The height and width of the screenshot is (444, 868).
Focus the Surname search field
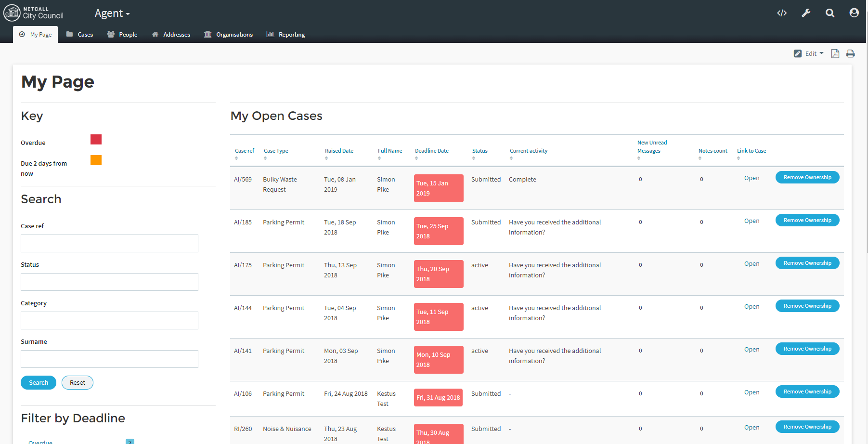point(109,359)
